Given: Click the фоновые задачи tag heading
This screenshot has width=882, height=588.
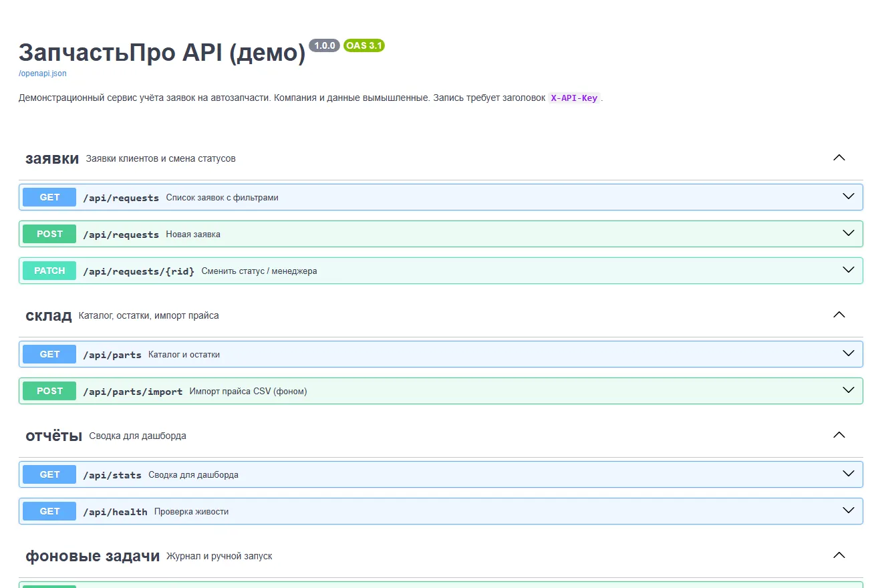Looking at the screenshot, I should [92, 556].
